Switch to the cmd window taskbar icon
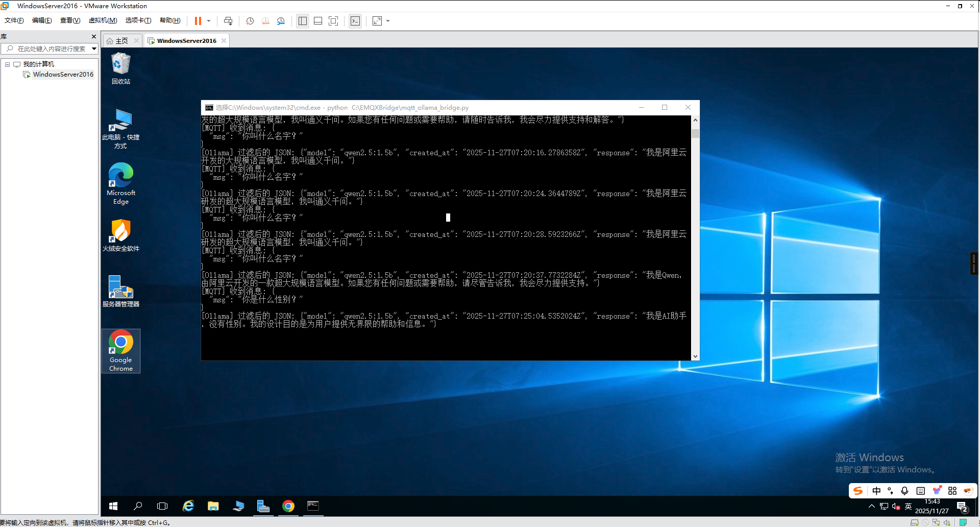 coord(313,506)
